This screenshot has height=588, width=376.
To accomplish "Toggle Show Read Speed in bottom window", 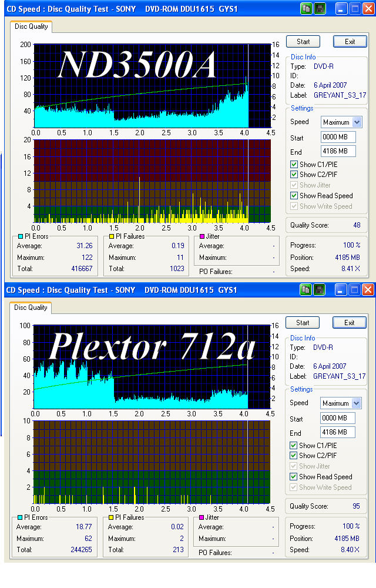I will pyautogui.click(x=294, y=477).
